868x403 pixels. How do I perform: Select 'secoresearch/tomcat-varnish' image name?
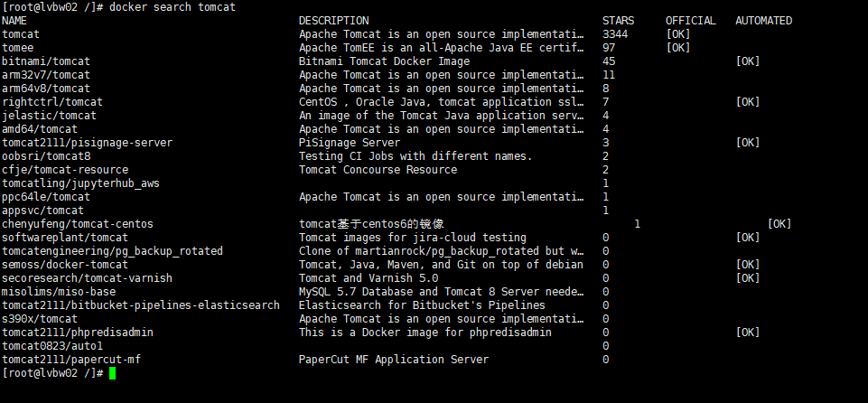(88, 278)
